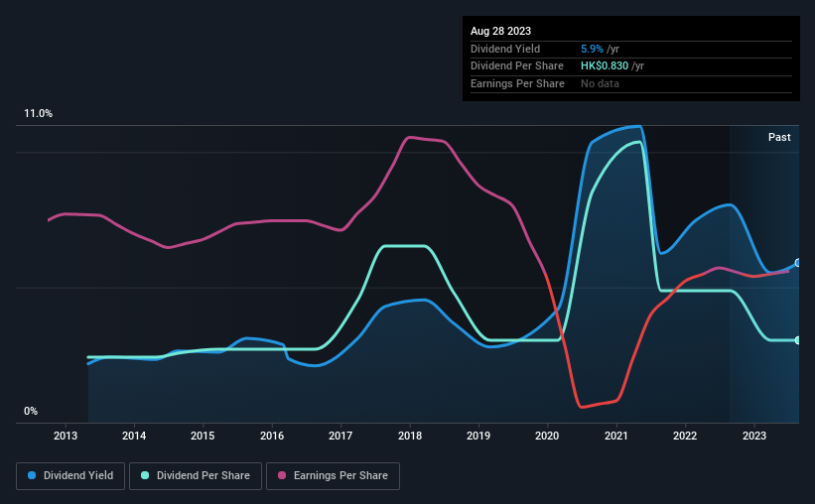Select the 2013 x-axis label

(x=66, y=436)
